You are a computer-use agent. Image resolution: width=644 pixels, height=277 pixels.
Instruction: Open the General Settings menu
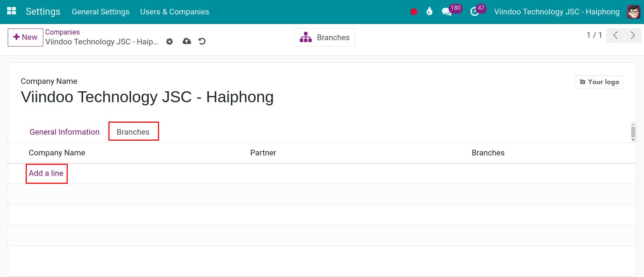pyautogui.click(x=101, y=12)
